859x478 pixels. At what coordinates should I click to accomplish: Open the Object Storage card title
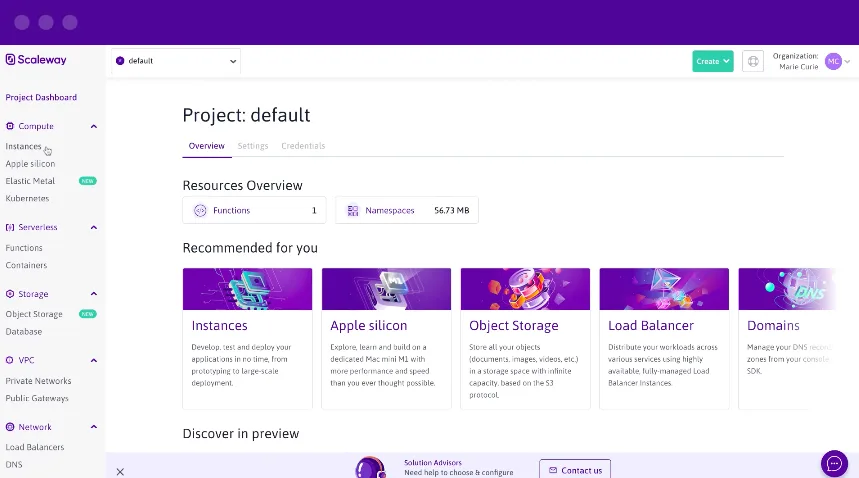pos(514,326)
